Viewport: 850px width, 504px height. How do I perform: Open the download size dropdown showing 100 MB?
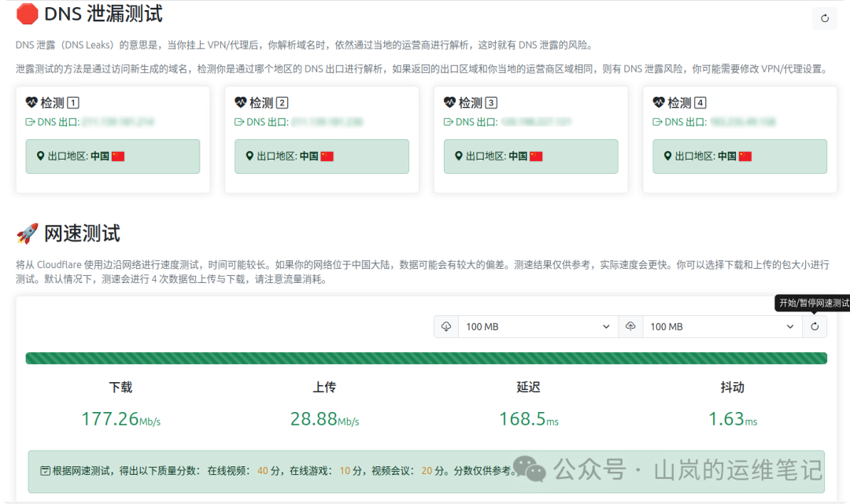pyautogui.click(x=538, y=326)
